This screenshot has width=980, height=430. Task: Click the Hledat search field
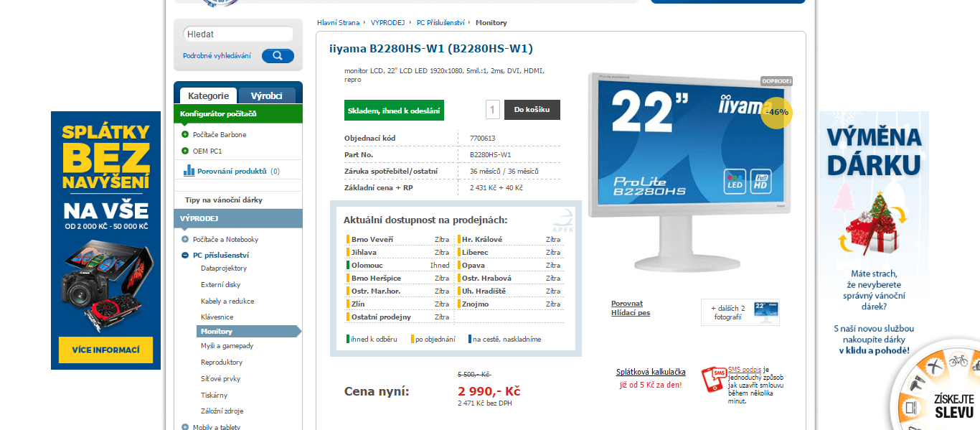tap(238, 34)
